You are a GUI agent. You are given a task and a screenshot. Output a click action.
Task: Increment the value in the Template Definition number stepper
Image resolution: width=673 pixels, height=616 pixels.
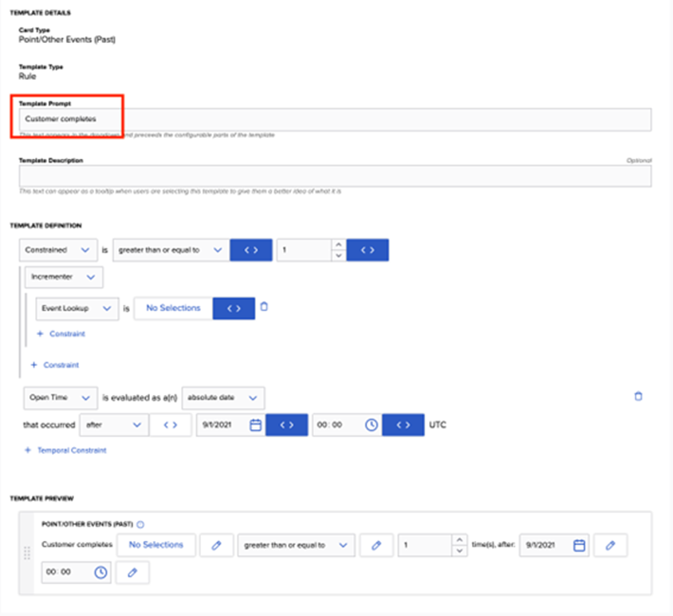pyautogui.click(x=338, y=244)
